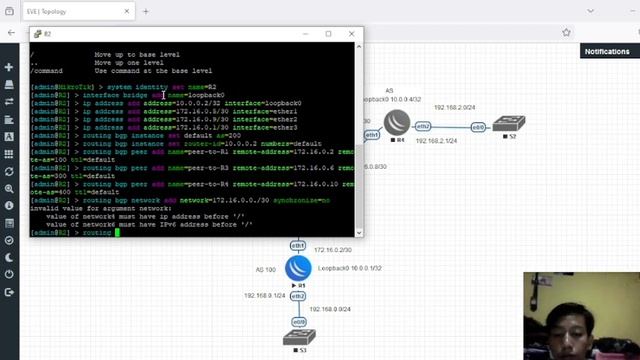
Task: Click terminal prompt line with 'routing' text
Action: [192, 233]
